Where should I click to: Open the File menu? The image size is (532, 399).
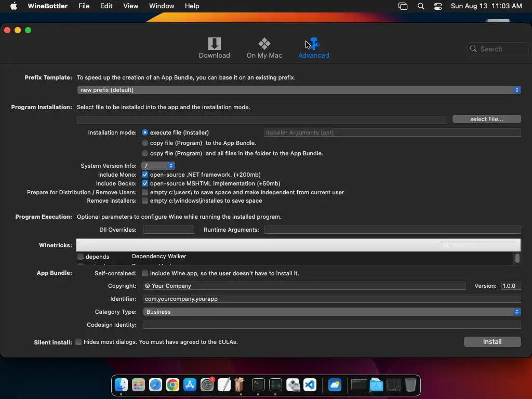point(84,6)
